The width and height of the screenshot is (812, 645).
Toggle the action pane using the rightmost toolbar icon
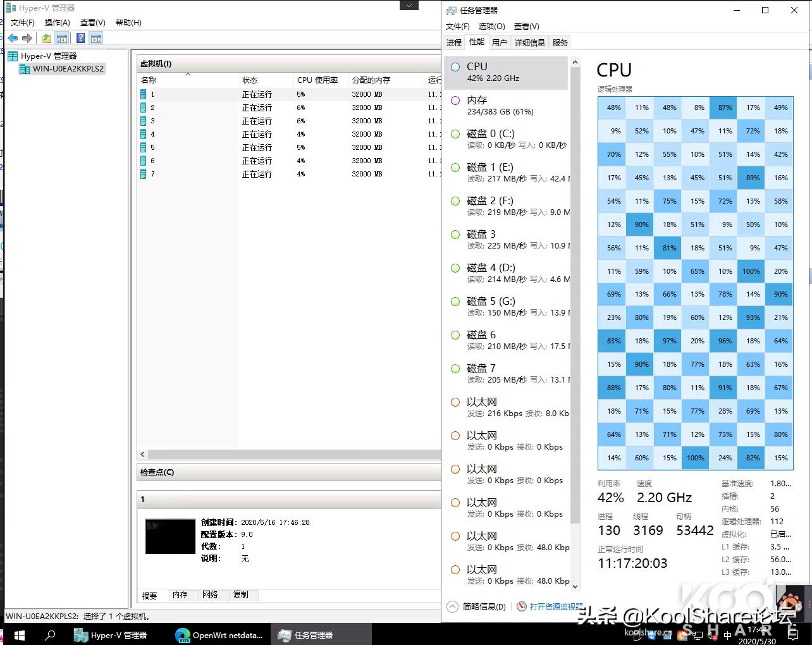(x=96, y=38)
